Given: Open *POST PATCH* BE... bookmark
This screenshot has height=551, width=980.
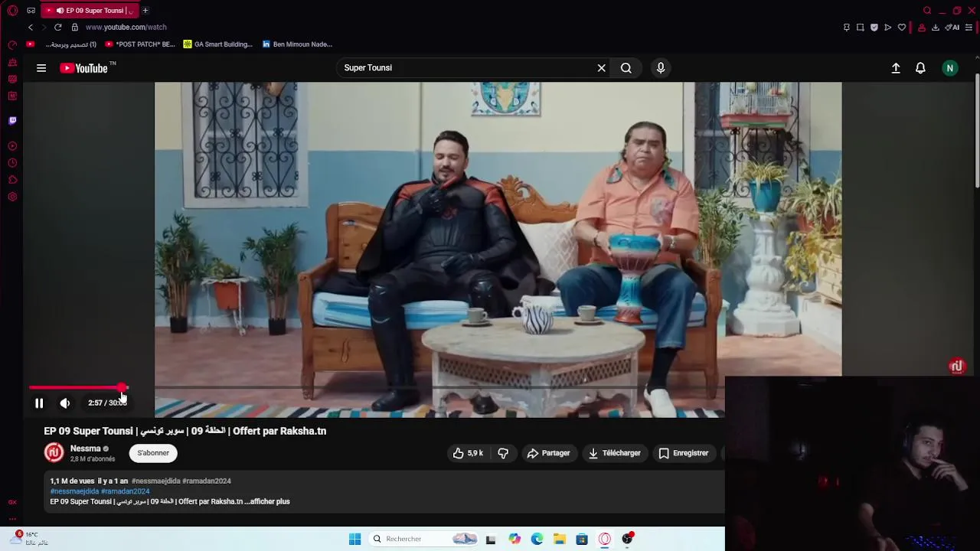Looking at the screenshot, I should coord(140,44).
